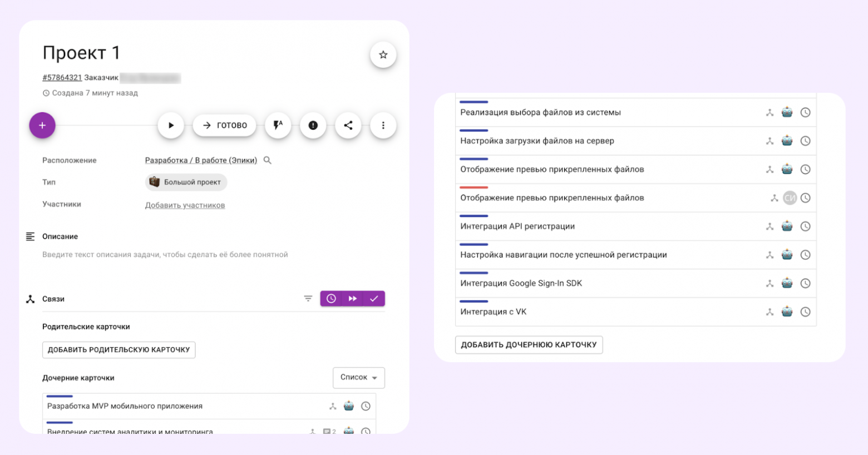
Task: Click the share icon
Action: pyautogui.click(x=348, y=125)
